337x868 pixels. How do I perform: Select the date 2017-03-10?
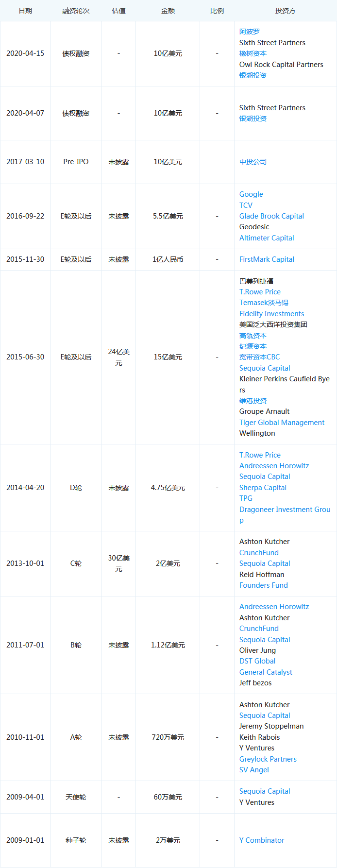(25, 162)
